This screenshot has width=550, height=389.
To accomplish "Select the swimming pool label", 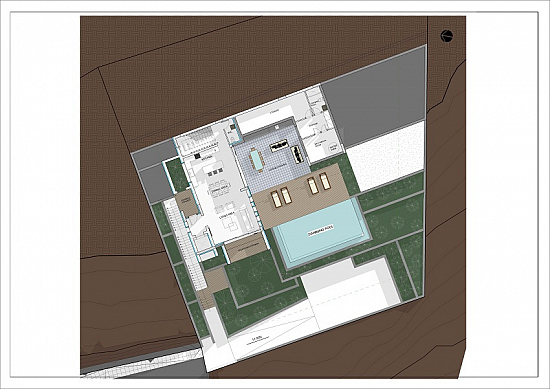I will [x=321, y=230].
